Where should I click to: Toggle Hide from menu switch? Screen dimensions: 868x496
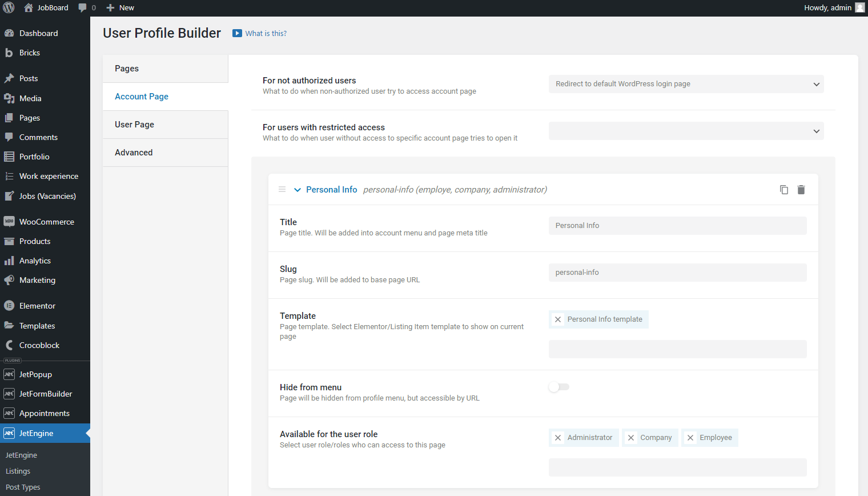click(559, 387)
